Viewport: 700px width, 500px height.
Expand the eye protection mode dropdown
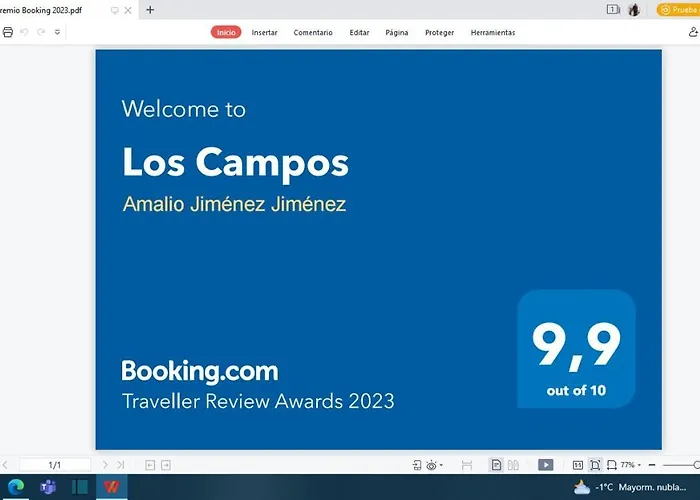[441, 465]
